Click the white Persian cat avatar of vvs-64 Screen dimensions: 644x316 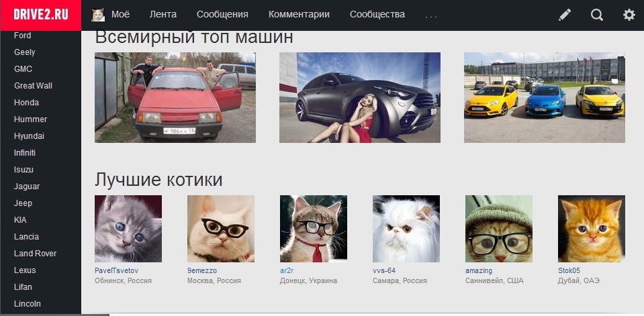[406, 229]
